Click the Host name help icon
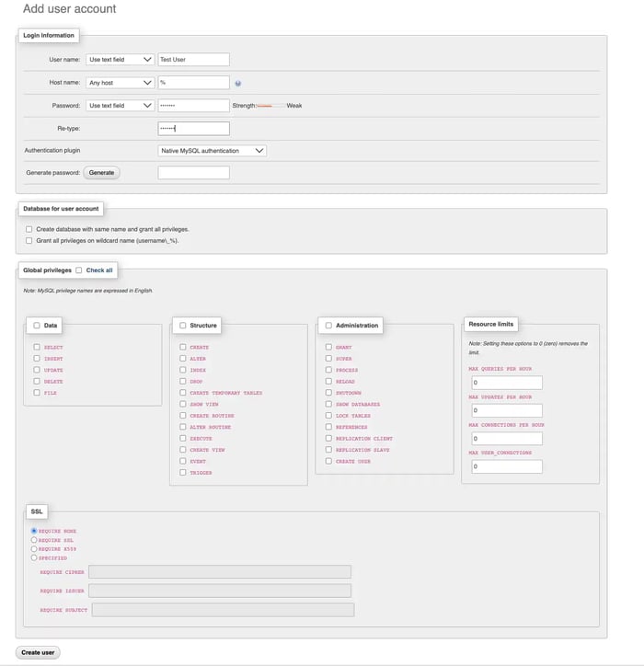 (238, 83)
